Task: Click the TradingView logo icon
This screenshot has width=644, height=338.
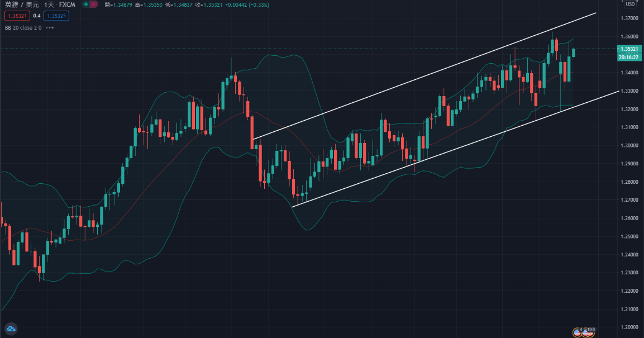Action: (x=11, y=329)
